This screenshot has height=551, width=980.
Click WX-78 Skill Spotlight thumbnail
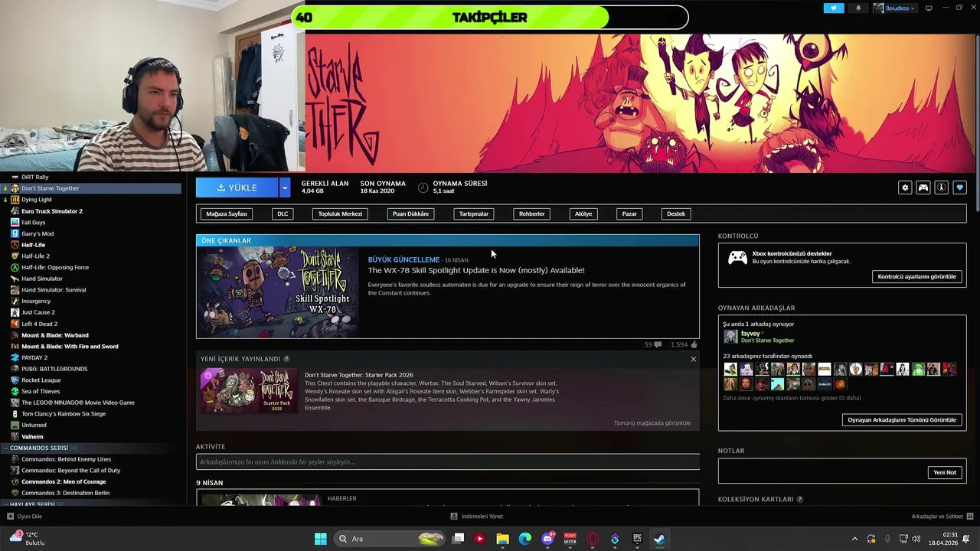coord(278,292)
